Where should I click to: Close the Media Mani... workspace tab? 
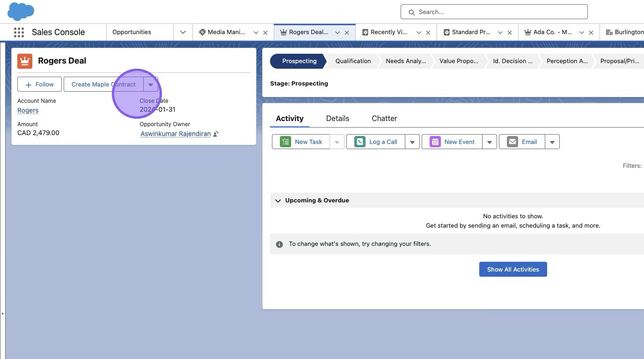[x=265, y=32]
